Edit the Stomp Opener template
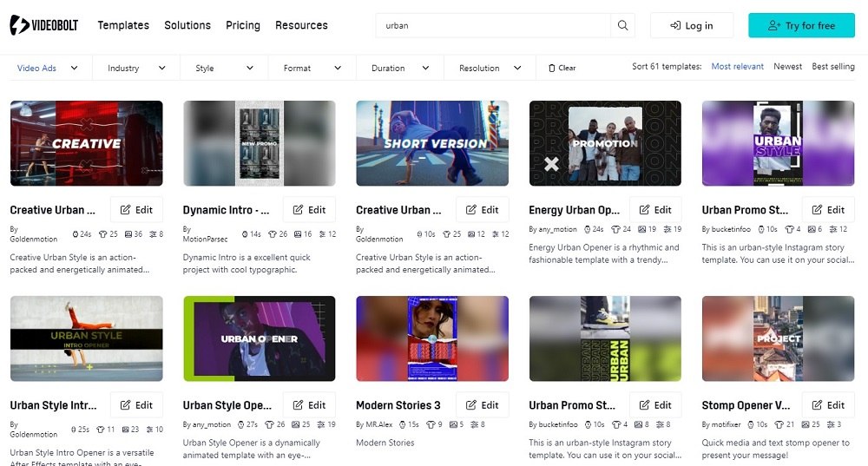 point(828,405)
